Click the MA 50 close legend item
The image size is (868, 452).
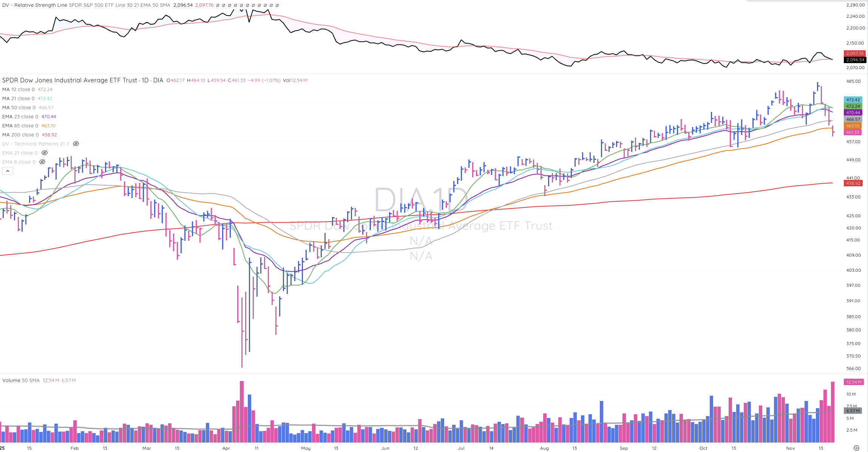click(x=19, y=108)
